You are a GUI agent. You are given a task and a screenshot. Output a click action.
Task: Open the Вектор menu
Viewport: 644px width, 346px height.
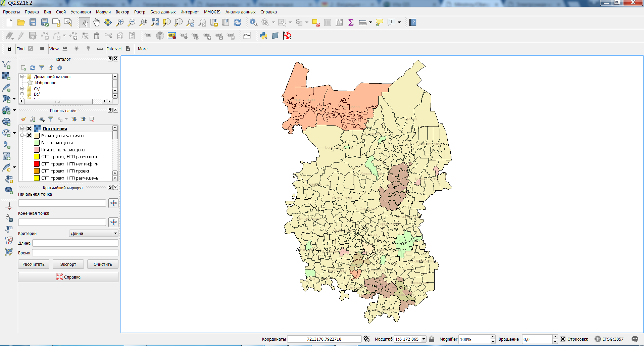pyautogui.click(x=122, y=12)
